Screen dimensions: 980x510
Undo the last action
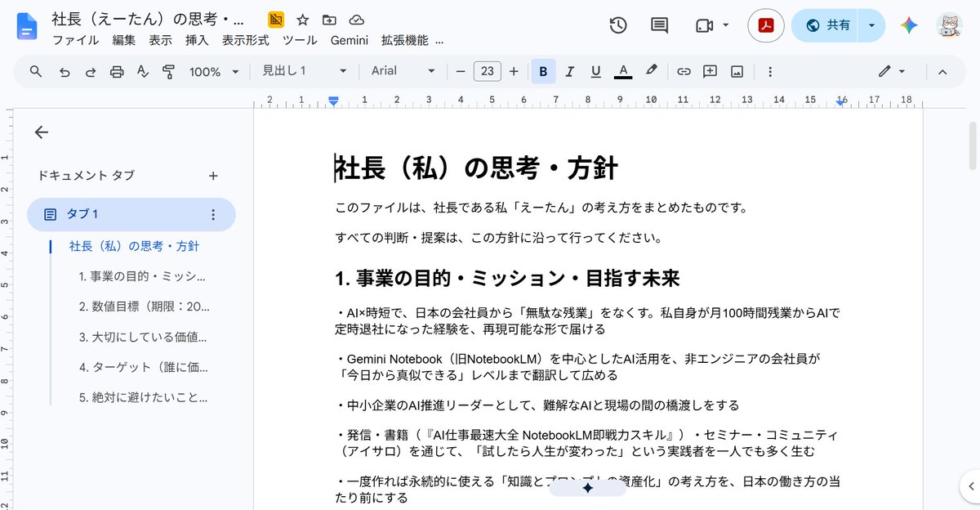(65, 71)
